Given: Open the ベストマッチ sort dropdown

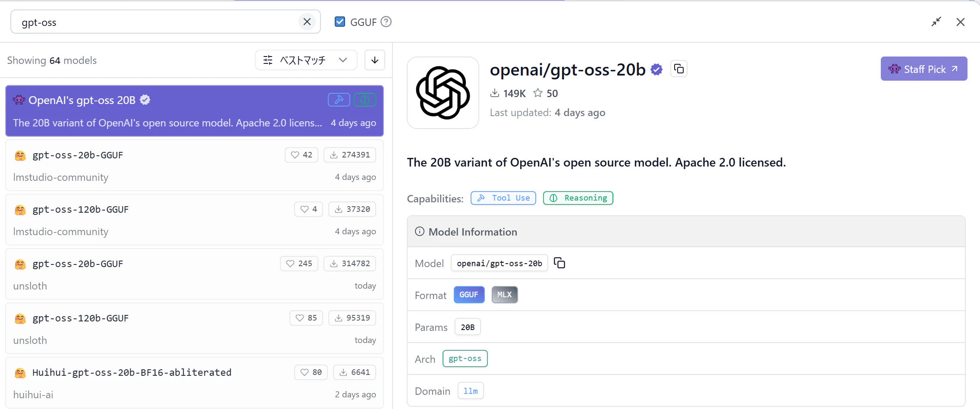Looking at the screenshot, I should pos(306,60).
